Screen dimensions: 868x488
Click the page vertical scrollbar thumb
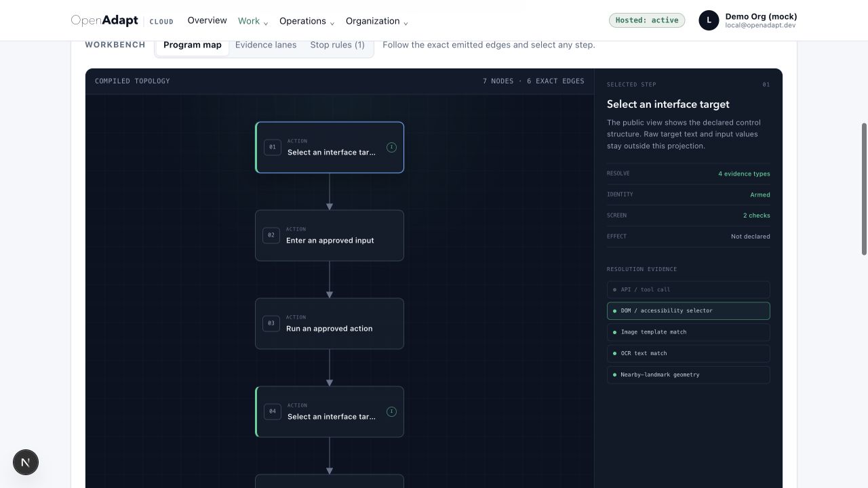(x=864, y=189)
